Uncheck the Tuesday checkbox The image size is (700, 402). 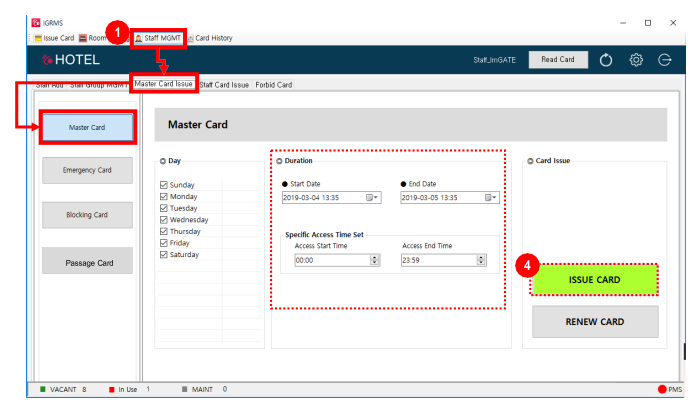[163, 208]
